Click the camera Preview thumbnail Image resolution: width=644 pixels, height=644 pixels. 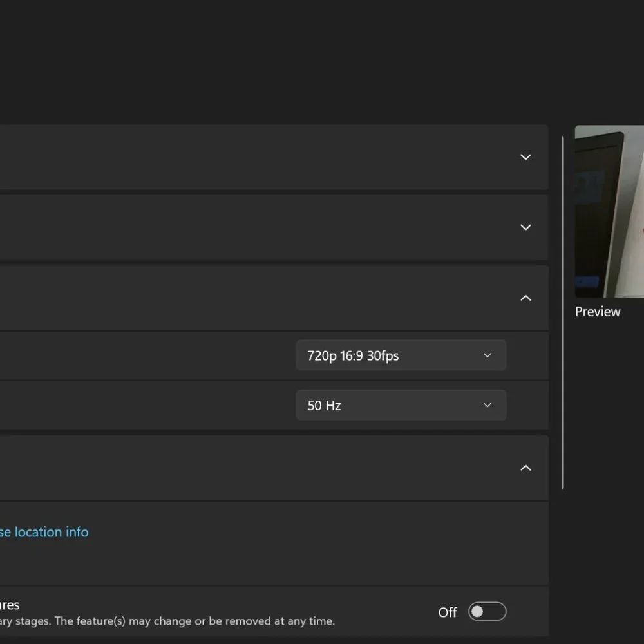609,211
